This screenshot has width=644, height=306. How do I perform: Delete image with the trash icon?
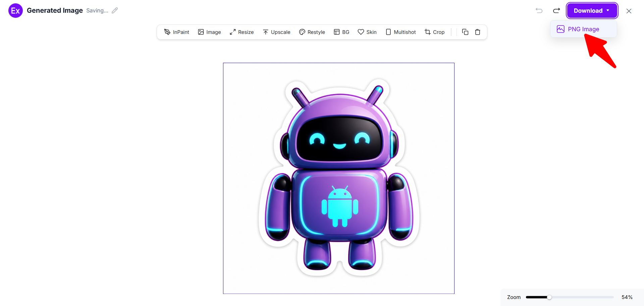point(478,32)
